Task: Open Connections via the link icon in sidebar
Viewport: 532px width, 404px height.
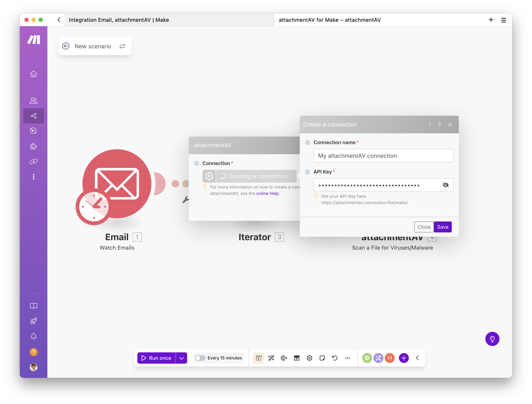Action: (x=33, y=161)
